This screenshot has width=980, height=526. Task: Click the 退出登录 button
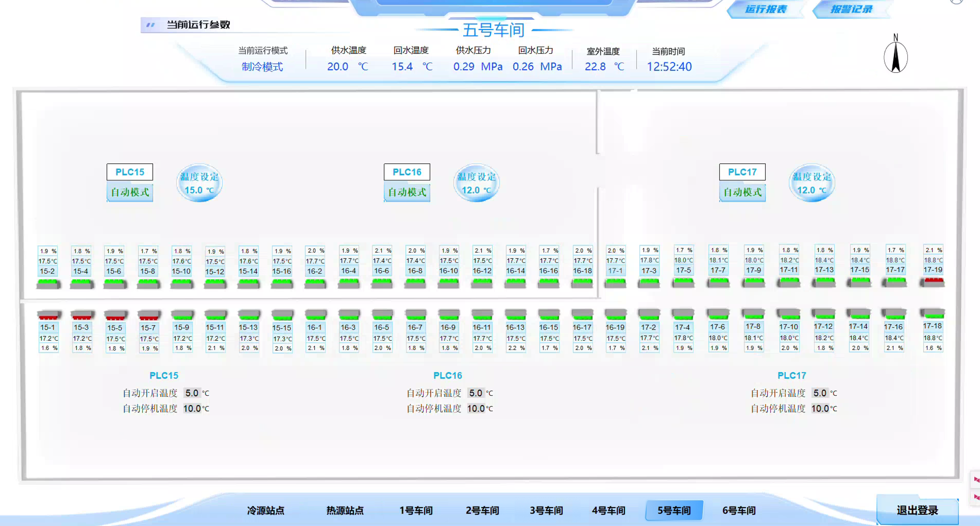[917, 510]
